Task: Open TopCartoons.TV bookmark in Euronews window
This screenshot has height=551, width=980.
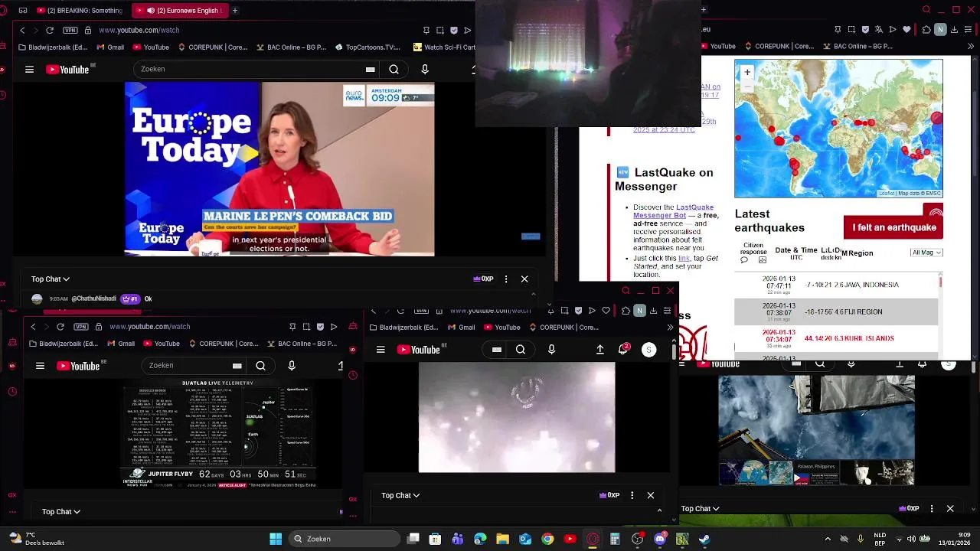Action: (367, 47)
